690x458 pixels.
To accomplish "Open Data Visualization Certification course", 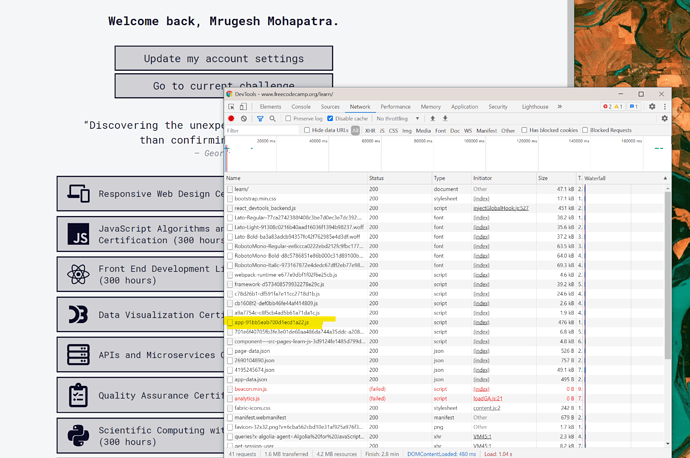I will coord(140,315).
